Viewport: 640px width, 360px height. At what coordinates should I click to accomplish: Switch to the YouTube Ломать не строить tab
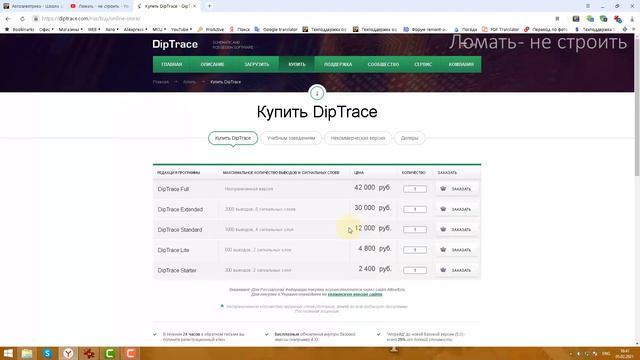pos(100,6)
